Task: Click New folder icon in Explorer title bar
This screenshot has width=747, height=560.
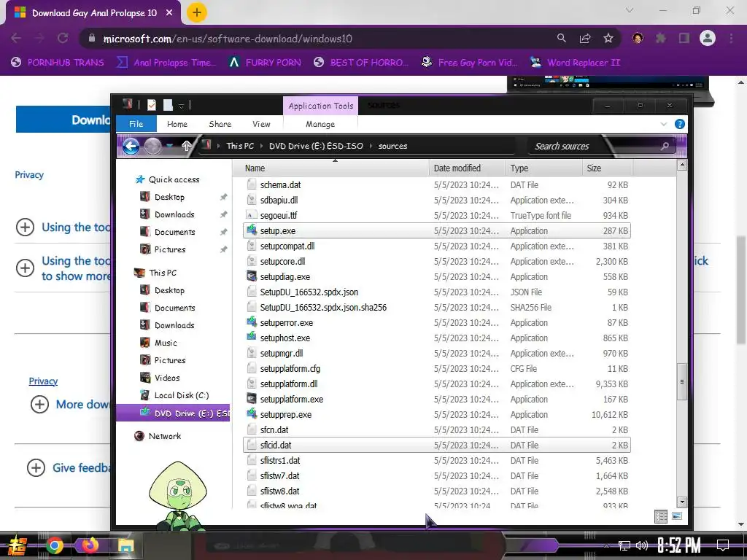Action: [x=168, y=105]
